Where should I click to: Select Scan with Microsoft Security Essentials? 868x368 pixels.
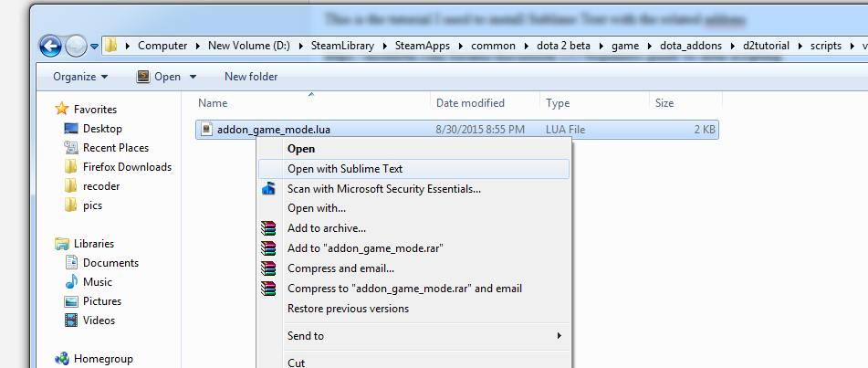413,189
